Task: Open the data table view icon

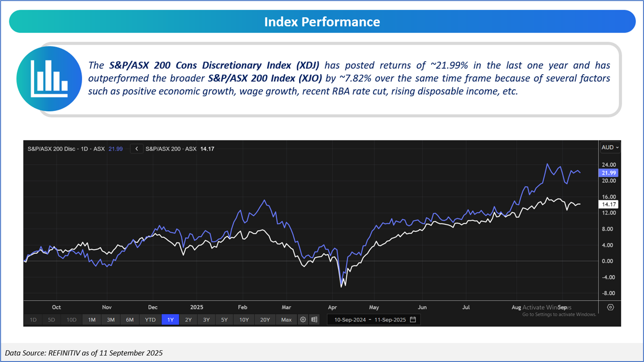Action: pos(314,320)
